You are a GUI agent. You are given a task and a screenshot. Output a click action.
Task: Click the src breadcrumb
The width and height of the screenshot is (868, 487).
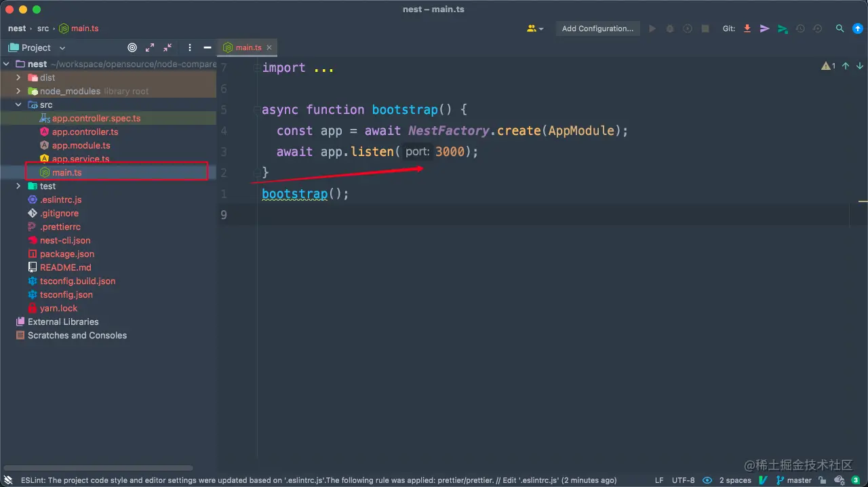pyautogui.click(x=43, y=28)
